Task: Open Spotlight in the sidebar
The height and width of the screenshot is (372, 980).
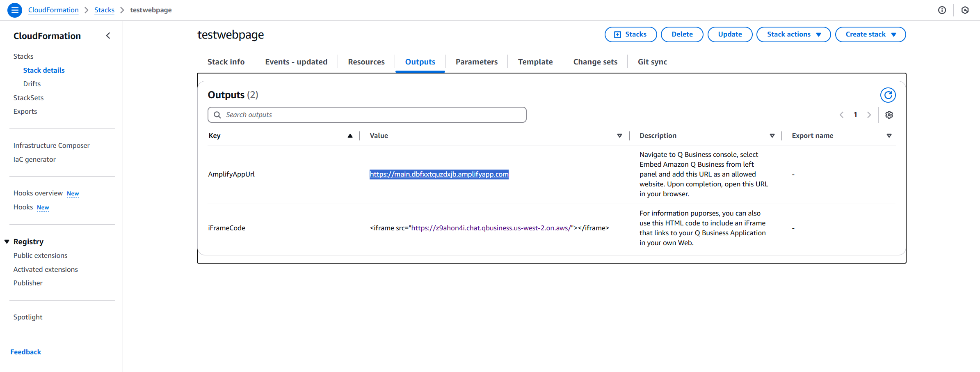Action: [28, 317]
